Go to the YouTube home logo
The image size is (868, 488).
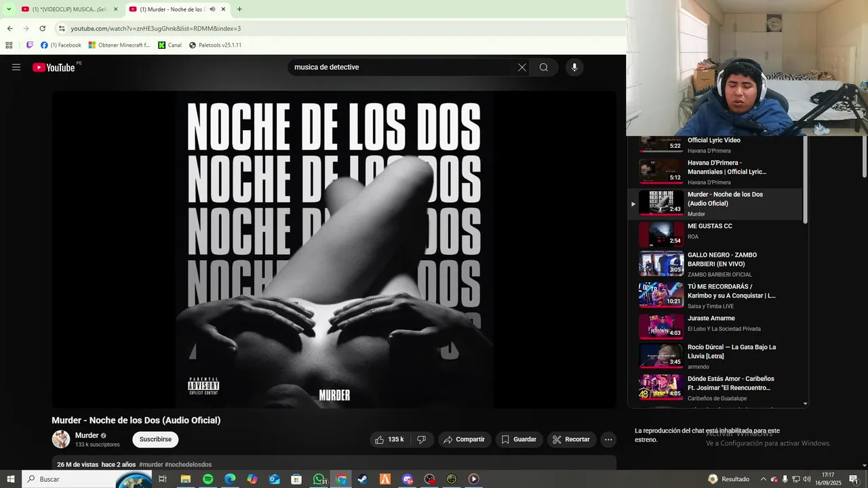click(54, 67)
